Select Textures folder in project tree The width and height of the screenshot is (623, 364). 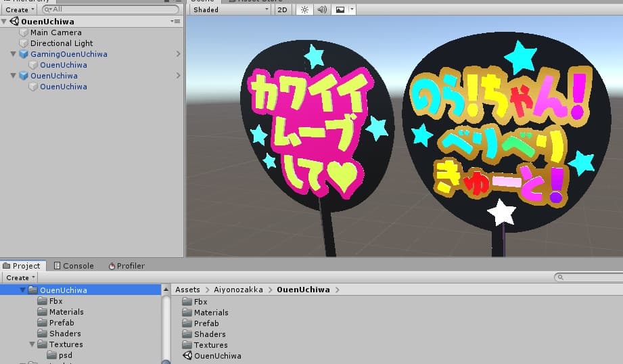coord(61,344)
